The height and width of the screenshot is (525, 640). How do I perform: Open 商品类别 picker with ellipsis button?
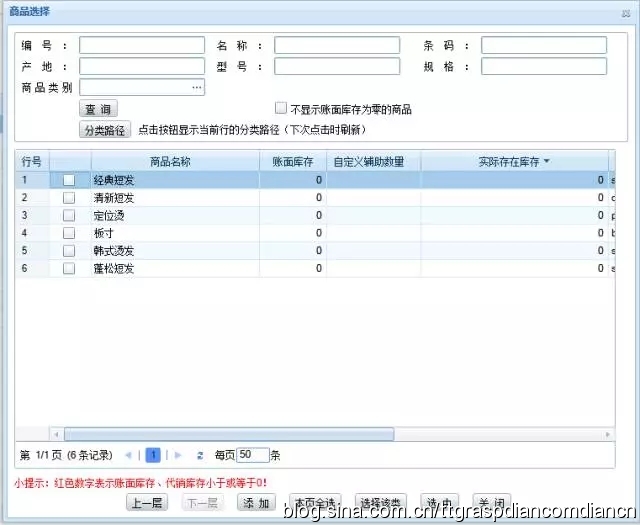pyautogui.click(x=197, y=88)
